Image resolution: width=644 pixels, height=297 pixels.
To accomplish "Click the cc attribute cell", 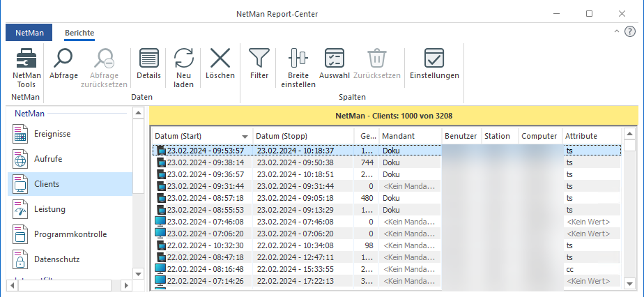I will click(569, 270).
